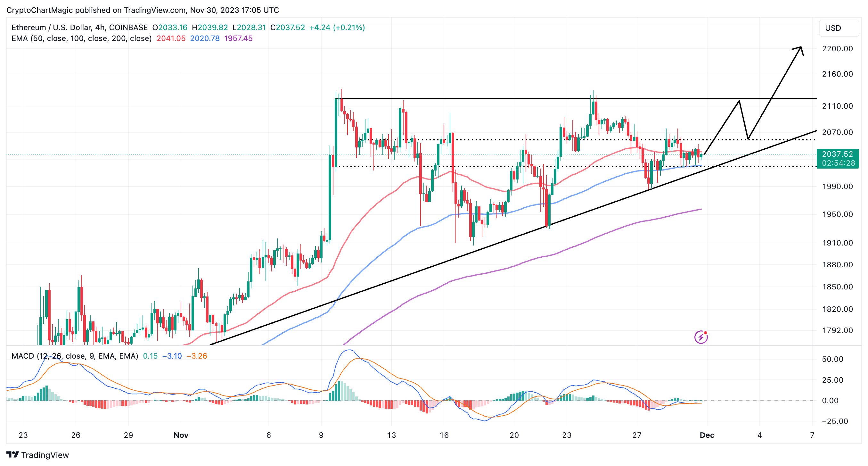The height and width of the screenshot is (466, 868).
Task: Click the TradingView logo at the bottom
Action: (x=37, y=455)
